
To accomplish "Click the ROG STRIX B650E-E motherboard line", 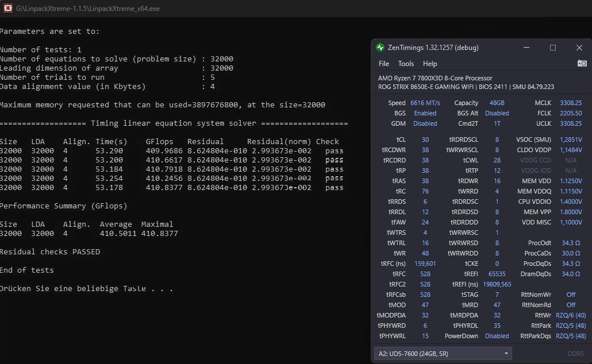I will (466, 87).
